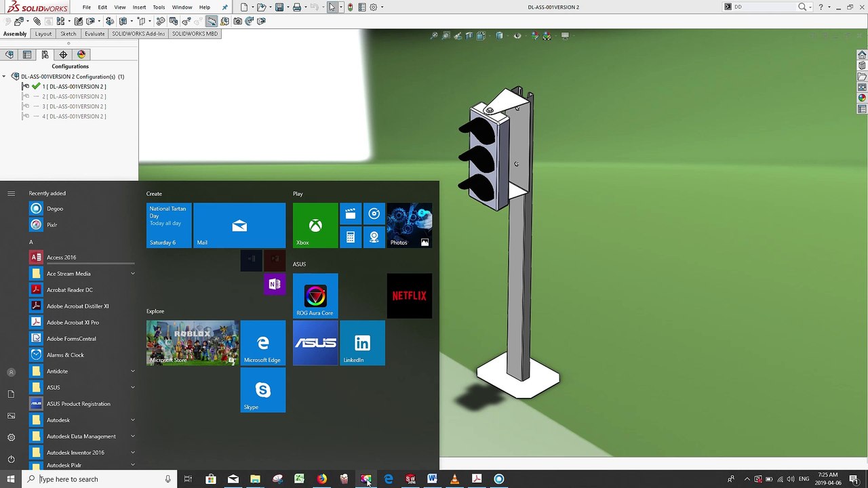Click View Settings monitor icon
This screenshot has width=868, height=488.
coord(565,36)
